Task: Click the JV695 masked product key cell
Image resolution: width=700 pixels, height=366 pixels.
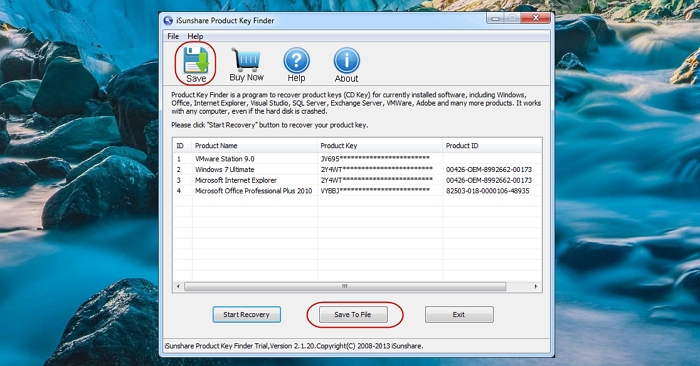Action: 375,158
